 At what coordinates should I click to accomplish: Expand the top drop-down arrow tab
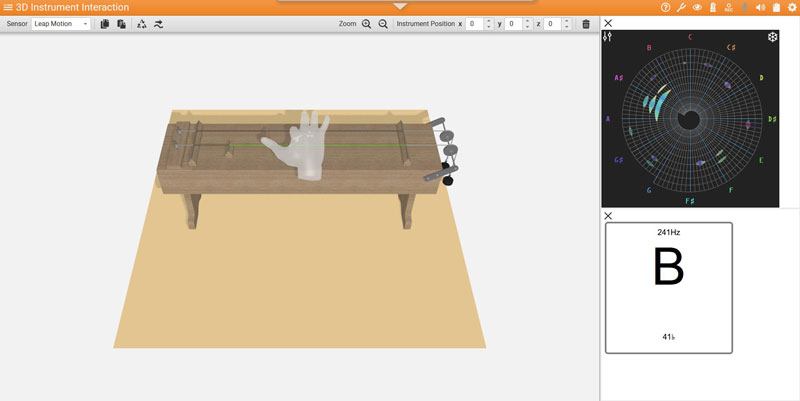(x=400, y=6)
